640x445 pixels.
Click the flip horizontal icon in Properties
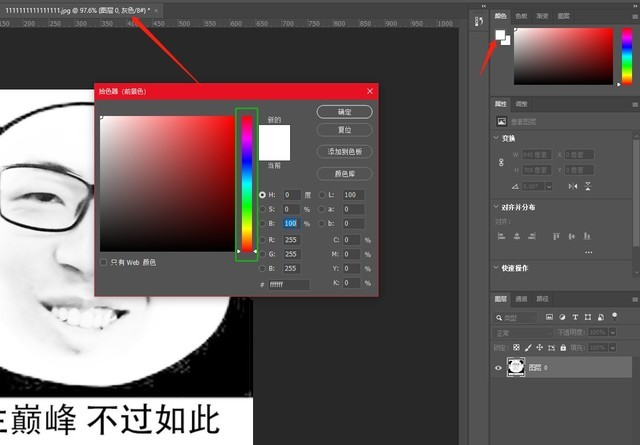point(573,186)
